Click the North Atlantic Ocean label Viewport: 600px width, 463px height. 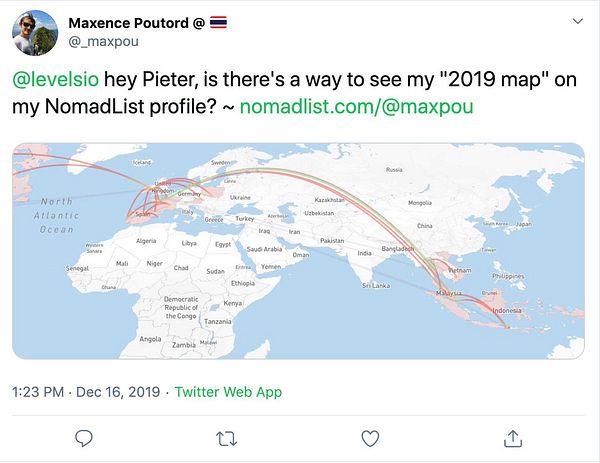57,215
